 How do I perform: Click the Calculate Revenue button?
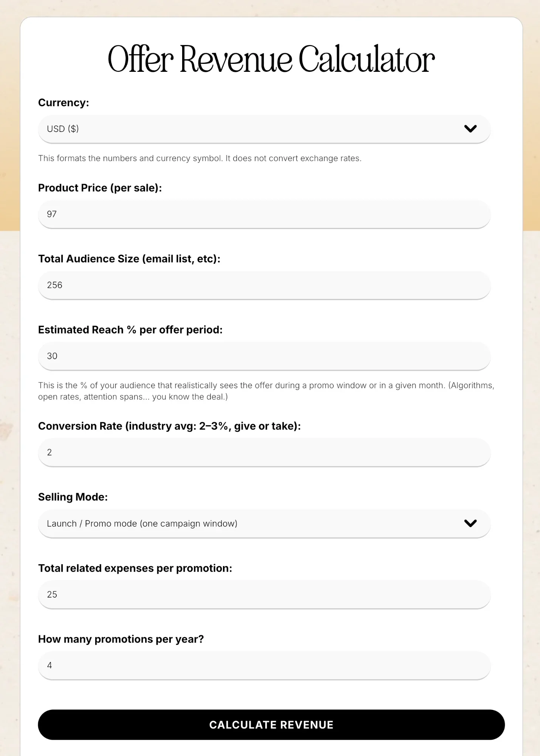click(x=271, y=725)
